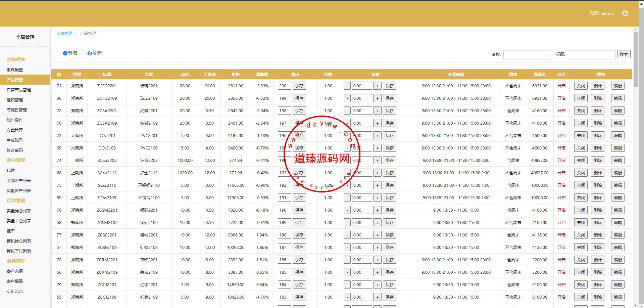Image resolution: width=644 pixels, height=308 pixels.
Task: Open 客户充值 sidebar item
Action: click(15, 271)
